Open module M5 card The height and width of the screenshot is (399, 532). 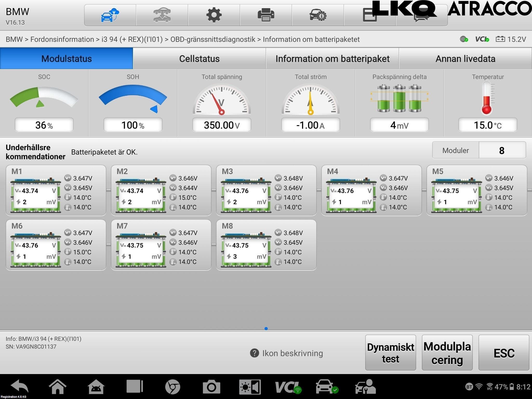tap(477, 190)
